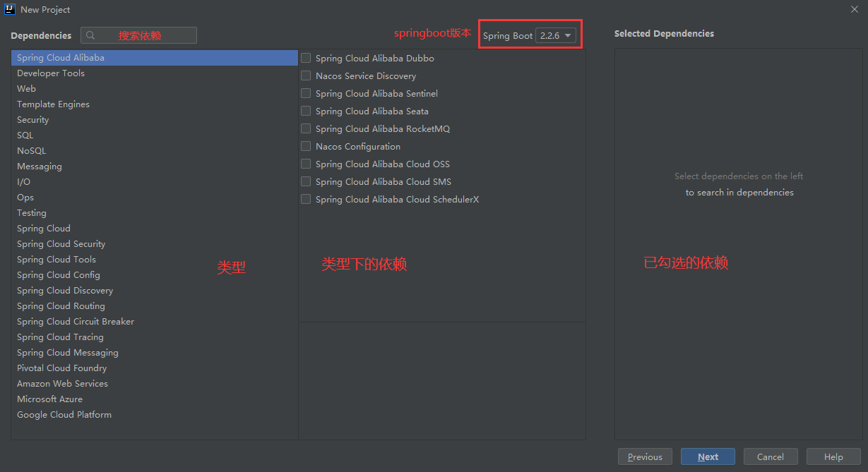Image resolution: width=868 pixels, height=472 pixels.
Task: Select Microsoft Azure category
Action: coord(155,399)
